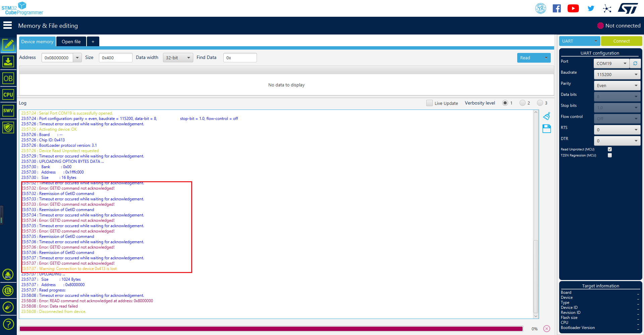This screenshot has height=335, width=644.
Task: Open the Help question mark icon
Action: (8, 324)
